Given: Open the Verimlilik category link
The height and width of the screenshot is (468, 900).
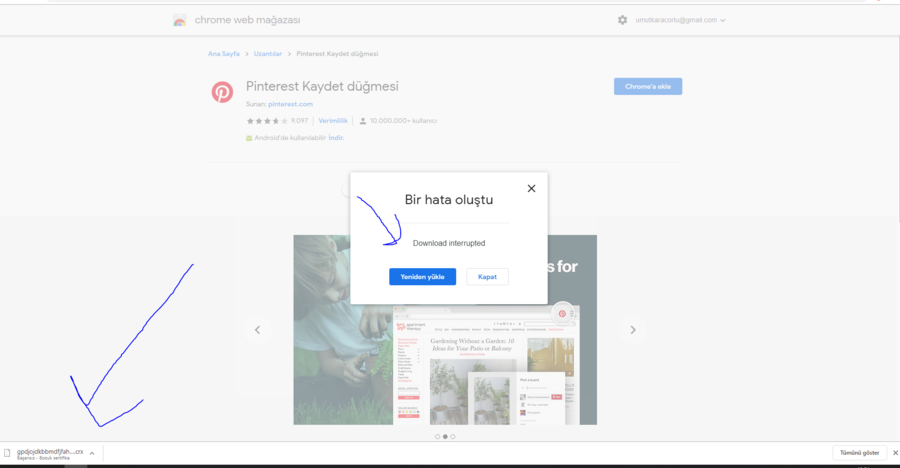Looking at the screenshot, I should [x=333, y=121].
